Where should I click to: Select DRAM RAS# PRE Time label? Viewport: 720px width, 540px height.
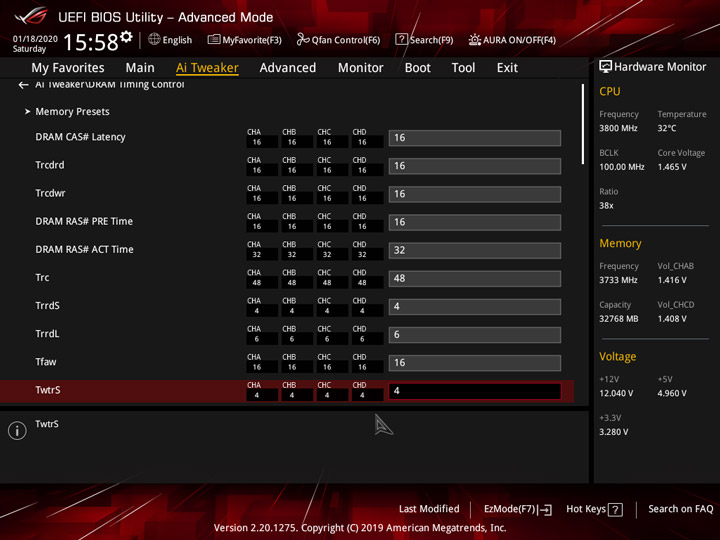click(84, 221)
